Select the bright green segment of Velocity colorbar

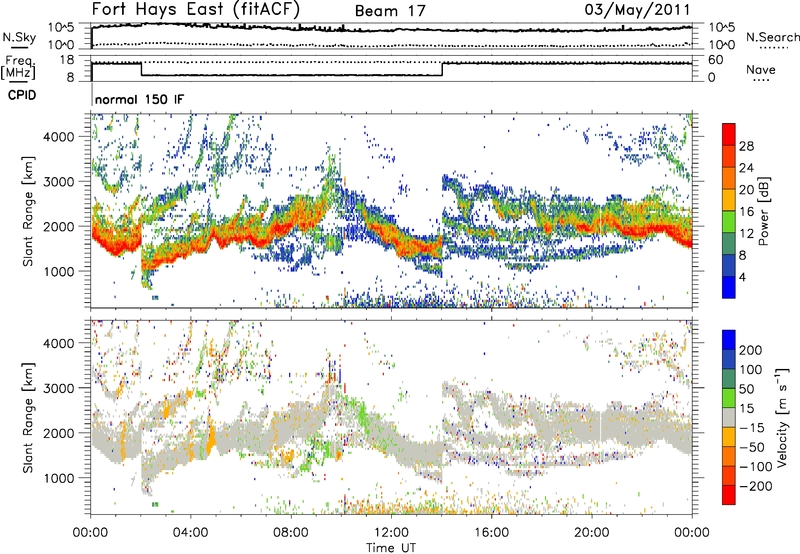(x=727, y=394)
